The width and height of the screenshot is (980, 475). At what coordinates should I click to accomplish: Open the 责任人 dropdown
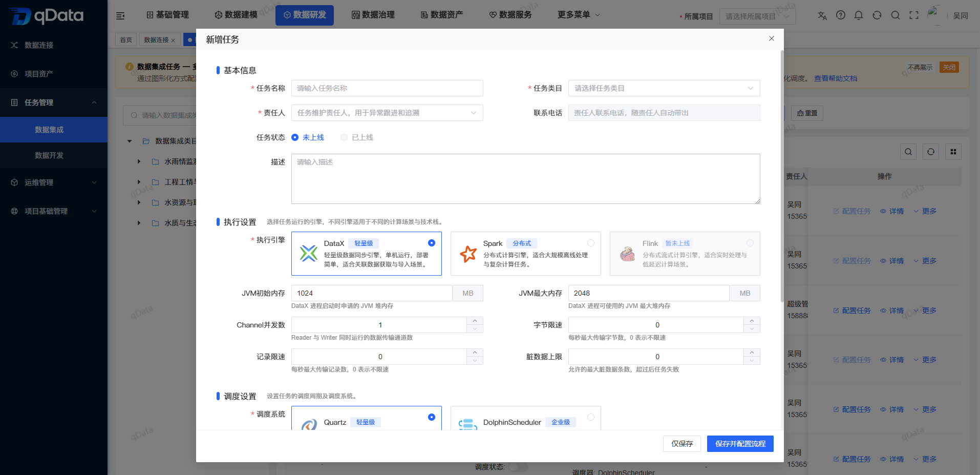click(387, 113)
